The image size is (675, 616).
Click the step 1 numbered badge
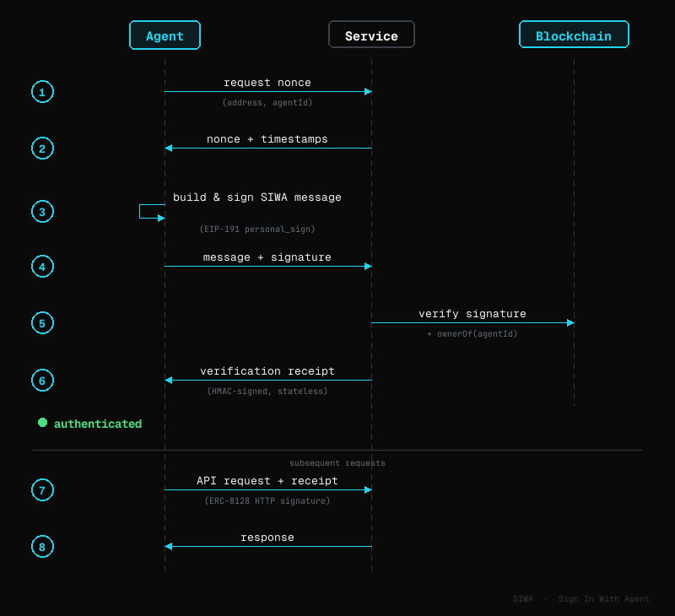click(x=42, y=91)
